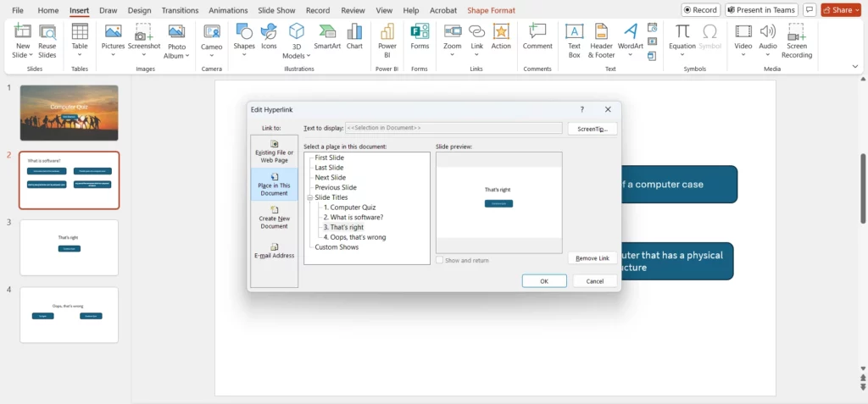
Task: Click the Text Box icon
Action: coord(574,36)
